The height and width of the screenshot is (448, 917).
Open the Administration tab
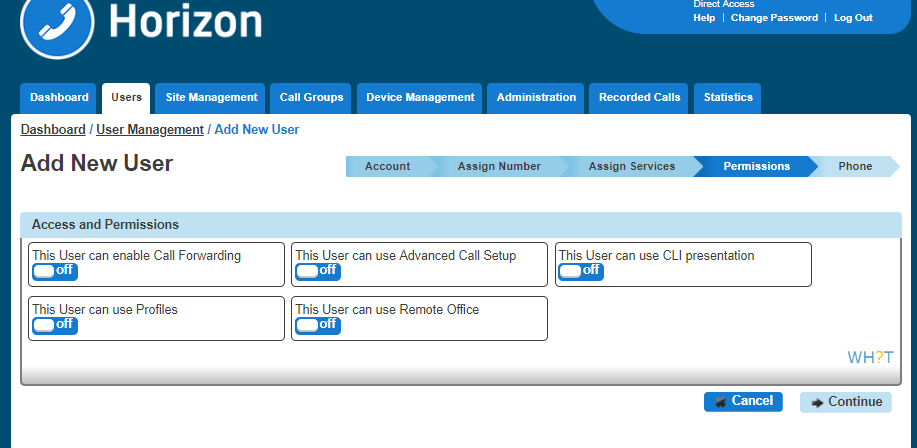(536, 98)
